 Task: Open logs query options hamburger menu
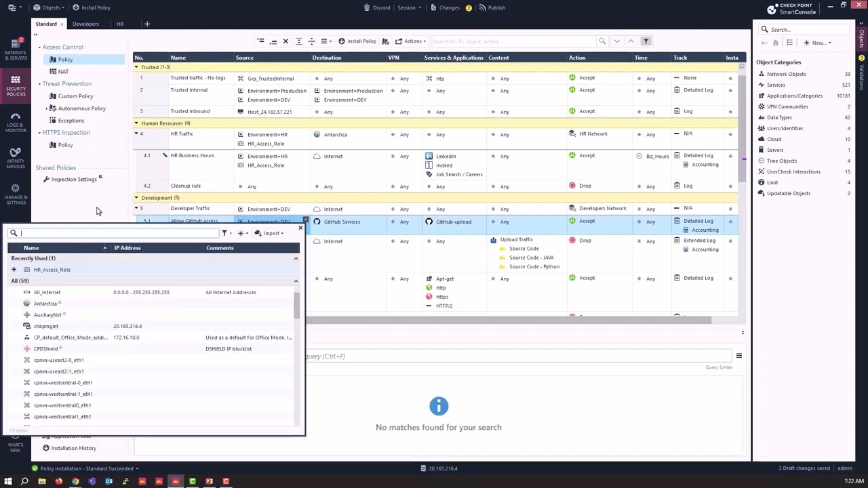pyautogui.click(x=739, y=356)
